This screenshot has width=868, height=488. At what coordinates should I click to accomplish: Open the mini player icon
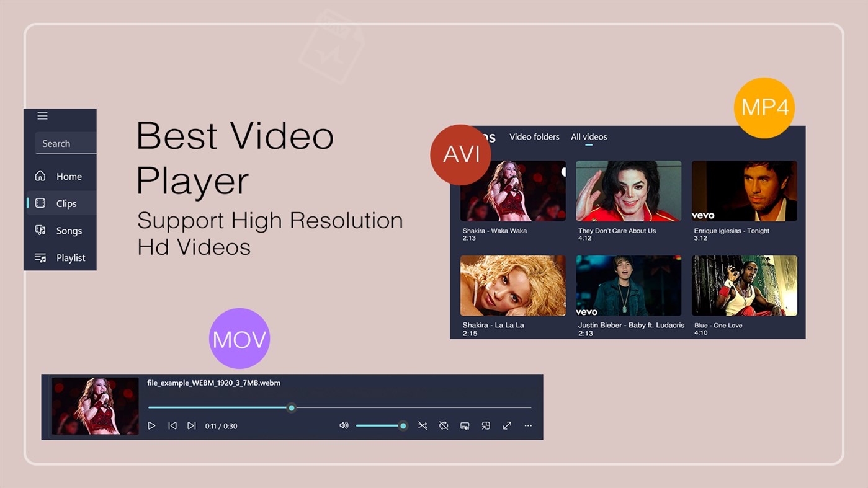click(x=464, y=425)
